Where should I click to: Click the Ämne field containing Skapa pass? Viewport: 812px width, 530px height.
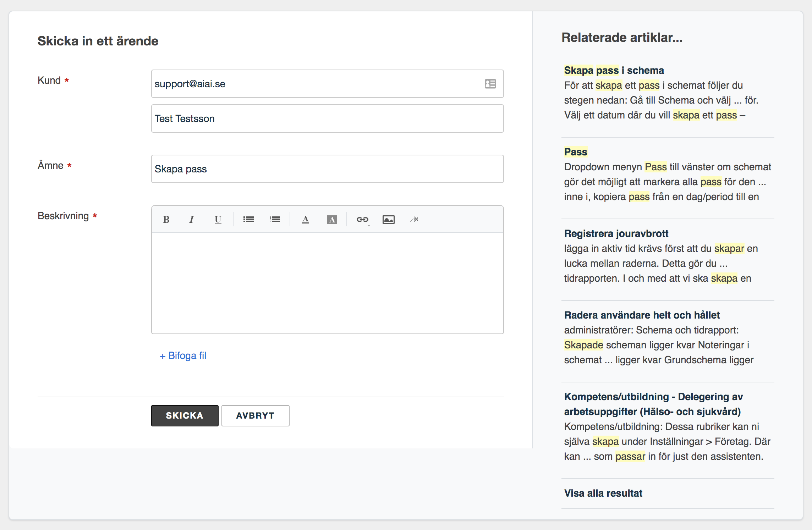pos(327,169)
